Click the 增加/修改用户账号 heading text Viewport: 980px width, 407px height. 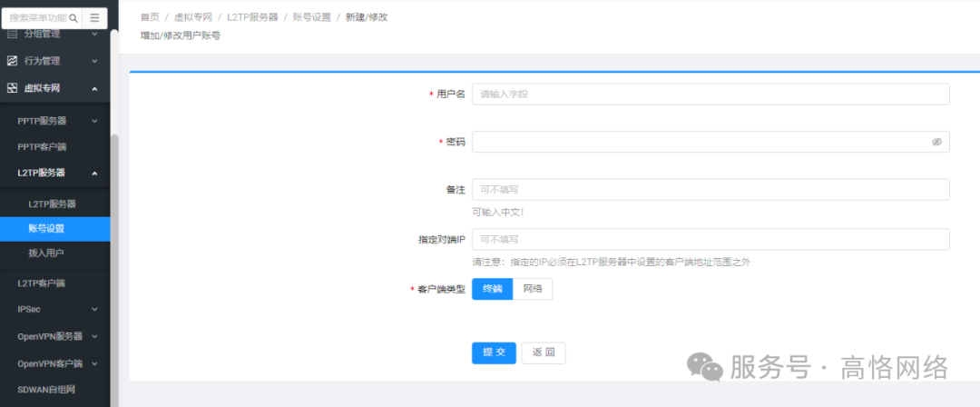[181, 35]
